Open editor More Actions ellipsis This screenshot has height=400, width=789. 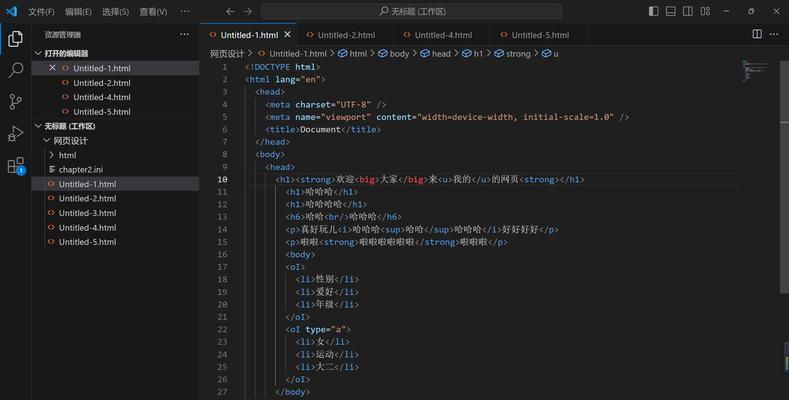click(774, 34)
